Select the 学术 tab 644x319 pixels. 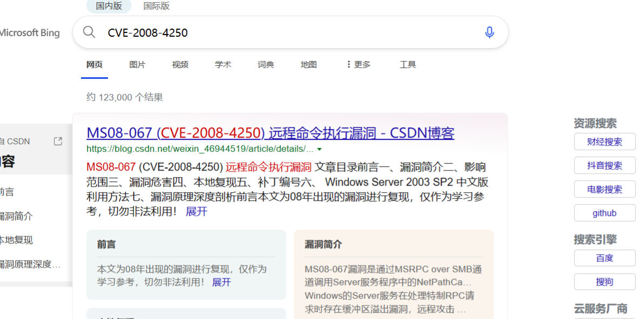click(223, 64)
